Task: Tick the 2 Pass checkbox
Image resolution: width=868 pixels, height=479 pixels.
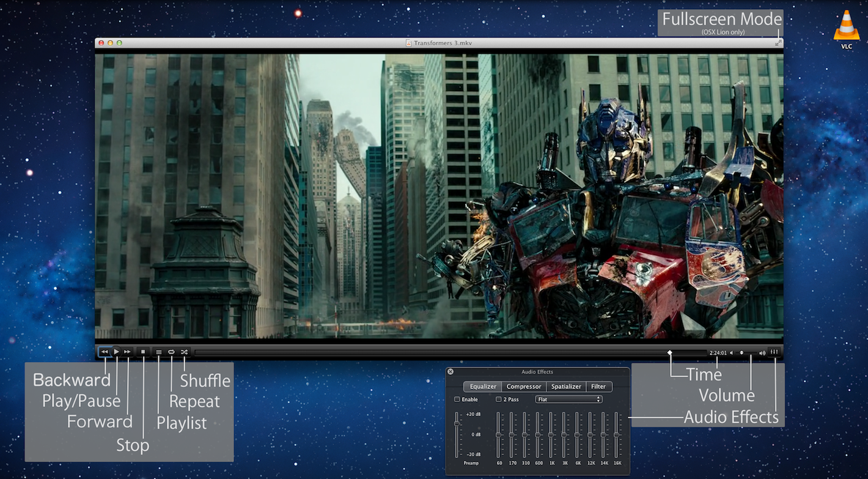Action: pyautogui.click(x=499, y=399)
